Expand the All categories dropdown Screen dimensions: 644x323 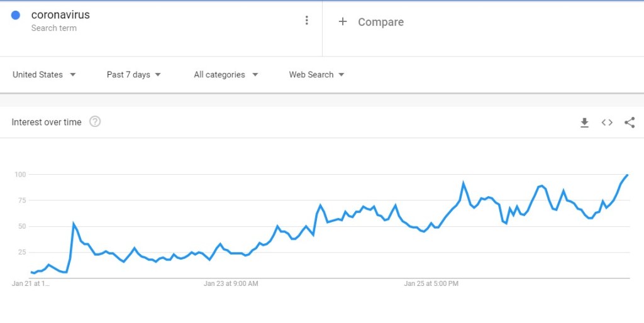pos(226,74)
